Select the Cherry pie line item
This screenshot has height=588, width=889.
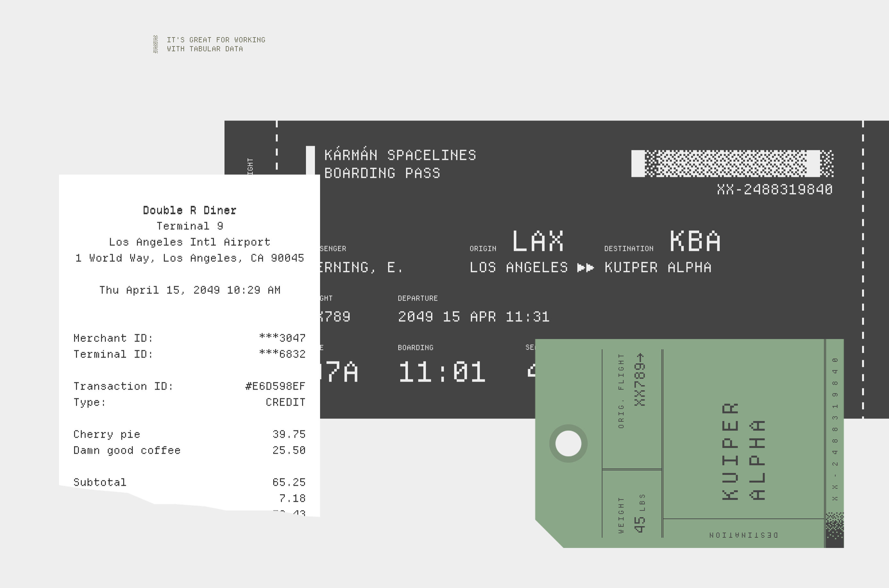click(x=107, y=434)
